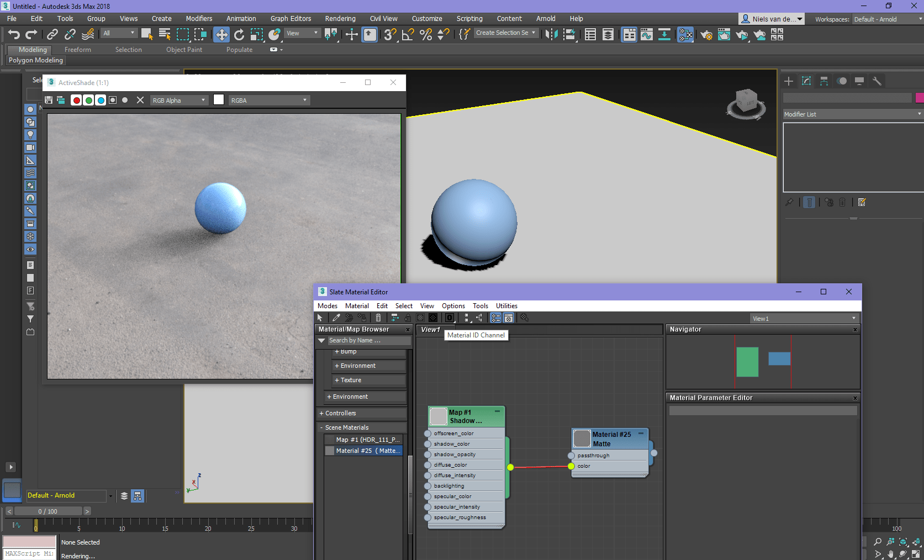This screenshot has width=924, height=560.
Task: Click the time slider 0 / 100 handle
Action: [x=47, y=511]
